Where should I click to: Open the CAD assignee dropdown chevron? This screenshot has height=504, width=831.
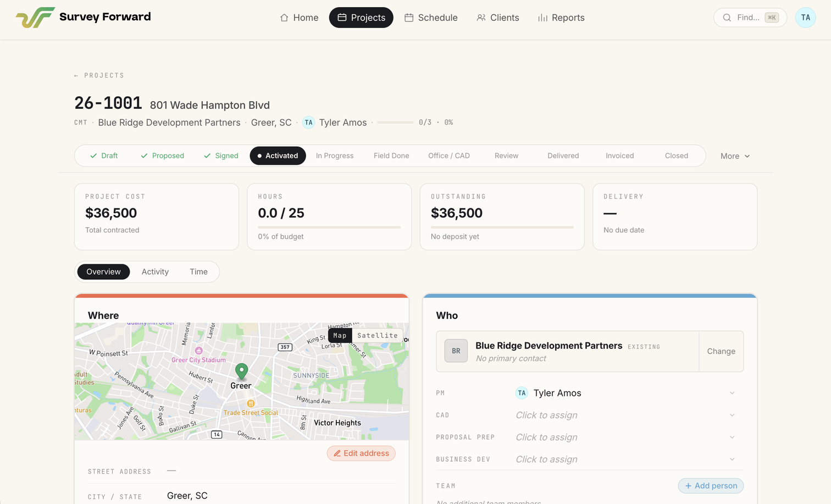point(732,415)
